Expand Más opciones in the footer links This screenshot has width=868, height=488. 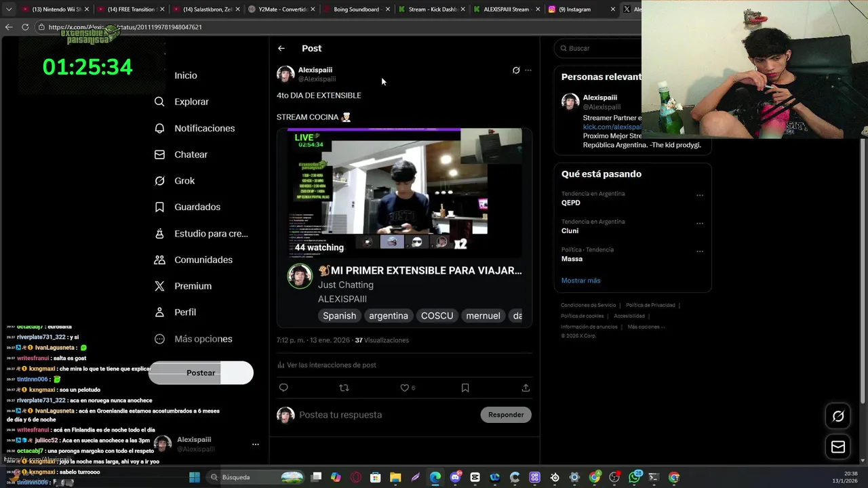[646, 327]
